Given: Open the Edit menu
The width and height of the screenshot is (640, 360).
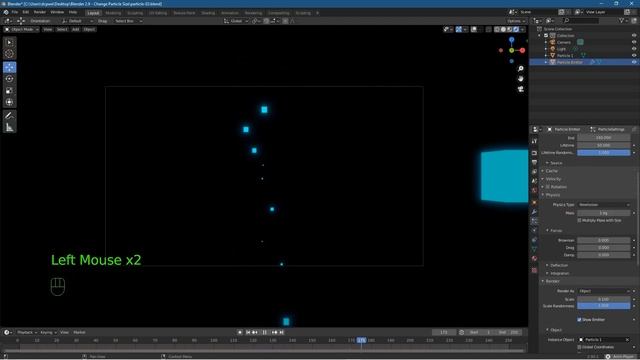Looking at the screenshot, I should 26,12.
